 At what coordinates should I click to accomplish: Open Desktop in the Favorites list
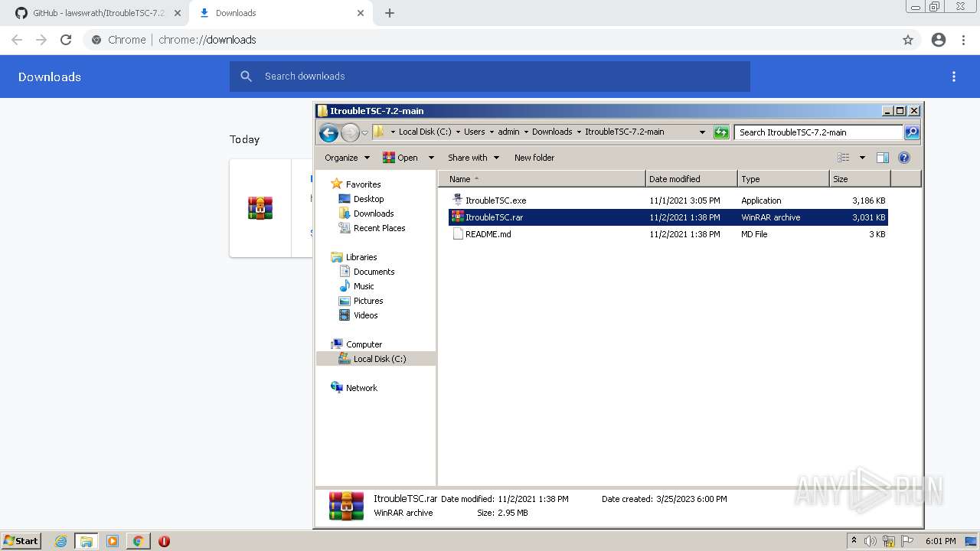368,199
